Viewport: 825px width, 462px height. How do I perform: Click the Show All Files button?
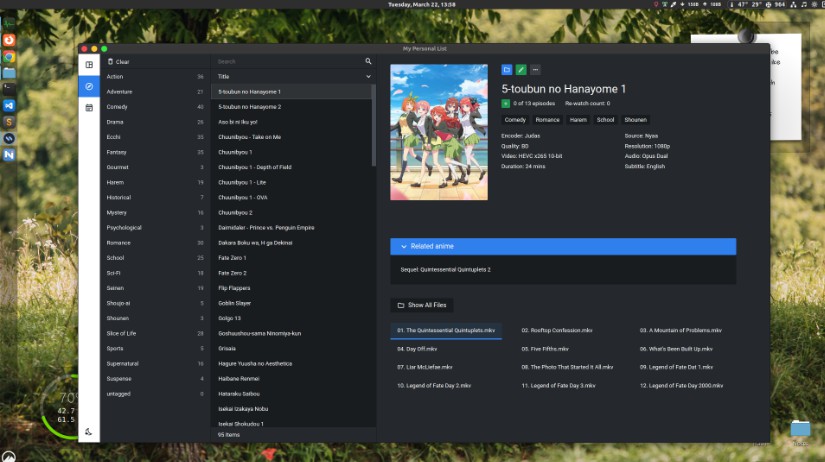point(421,305)
